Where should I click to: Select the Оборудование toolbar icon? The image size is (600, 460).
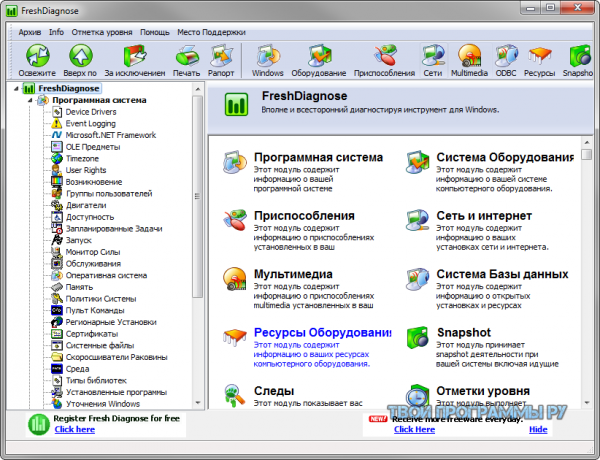click(319, 56)
